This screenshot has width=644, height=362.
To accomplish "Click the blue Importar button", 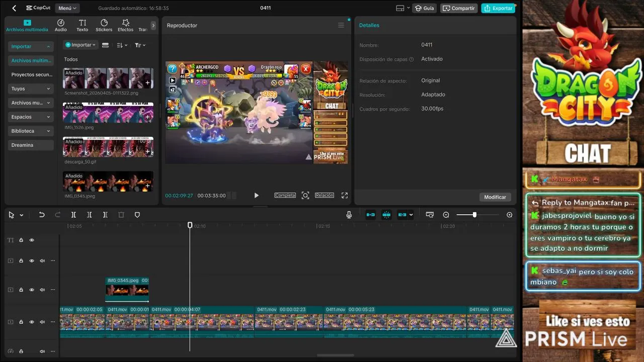I will 80,45.
